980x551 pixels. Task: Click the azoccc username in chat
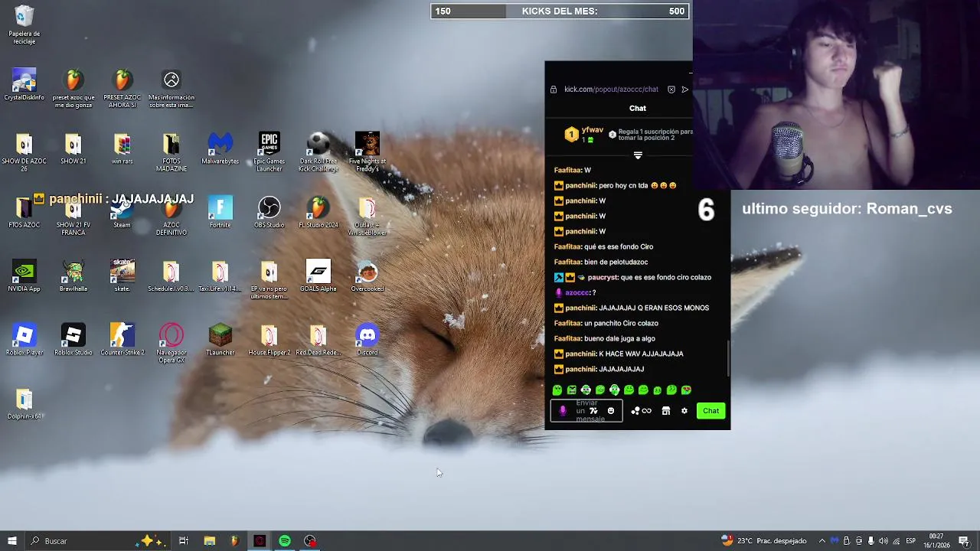click(x=577, y=292)
